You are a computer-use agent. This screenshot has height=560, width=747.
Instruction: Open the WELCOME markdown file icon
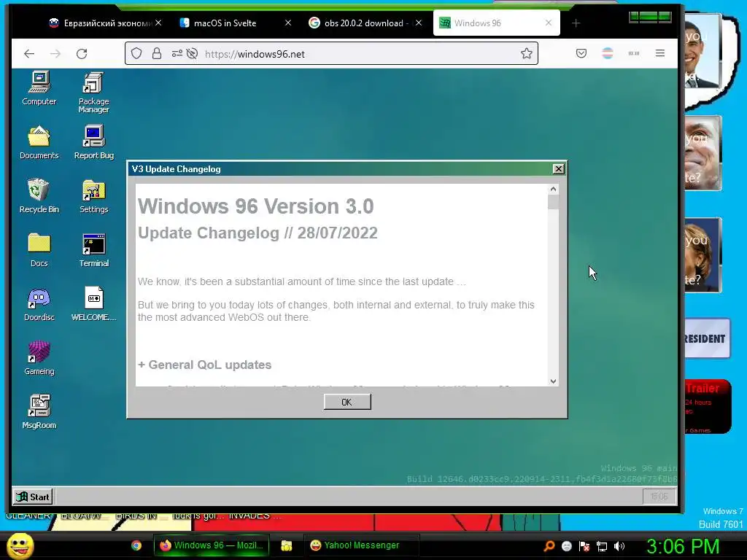pos(94,304)
